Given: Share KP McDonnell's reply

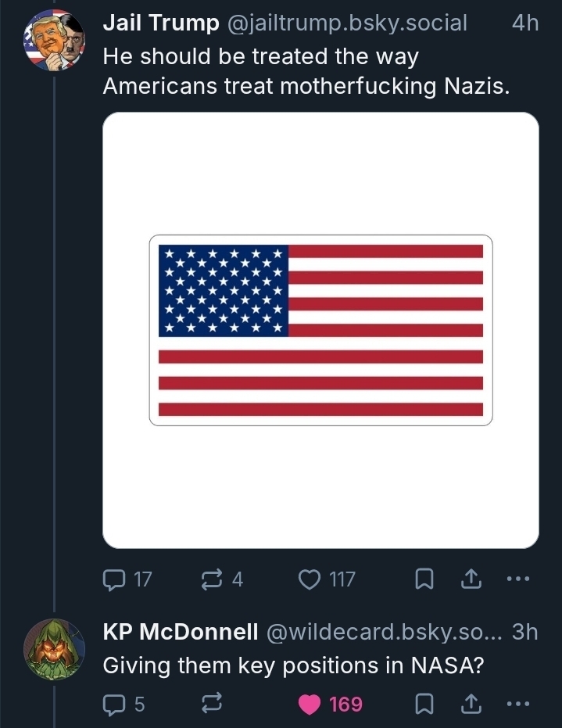Looking at the screenshot, I should (x=471, y=705).
